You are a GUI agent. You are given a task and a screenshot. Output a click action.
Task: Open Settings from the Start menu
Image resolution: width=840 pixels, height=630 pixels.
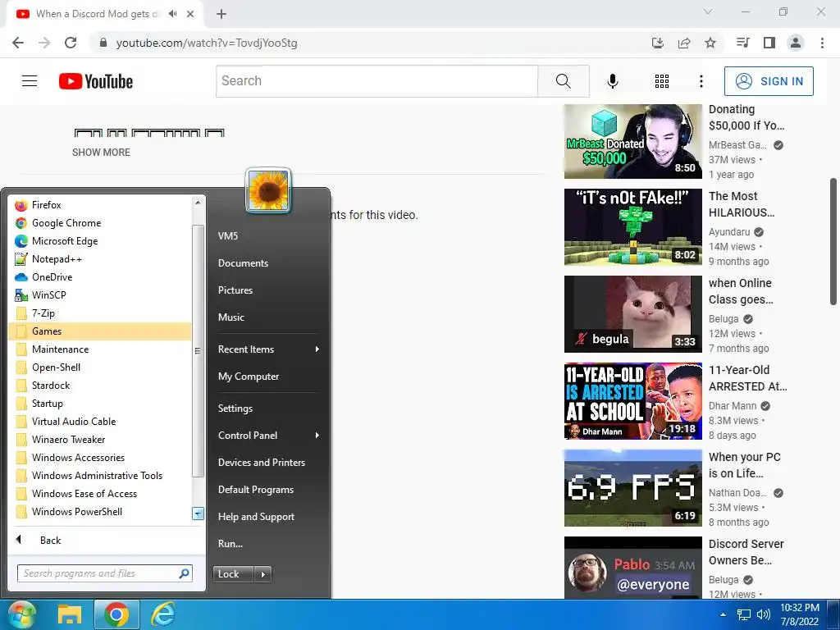[268, 409]
